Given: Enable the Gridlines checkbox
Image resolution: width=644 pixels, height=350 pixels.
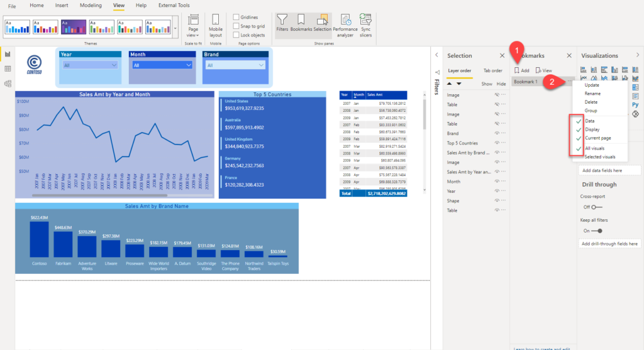Looking at the screenshot, I should [236, 17].
